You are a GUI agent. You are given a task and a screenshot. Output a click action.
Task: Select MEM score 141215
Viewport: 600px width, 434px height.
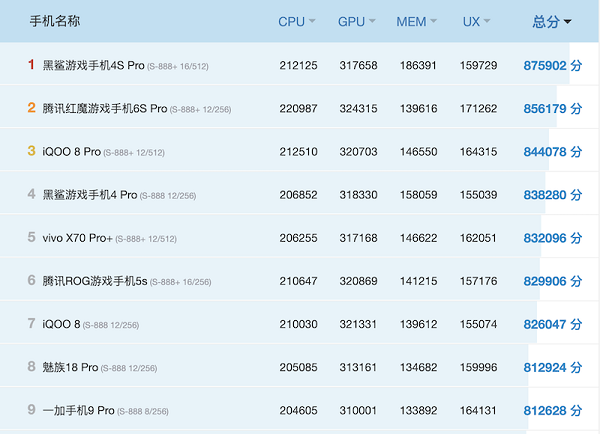click(418, 281)
